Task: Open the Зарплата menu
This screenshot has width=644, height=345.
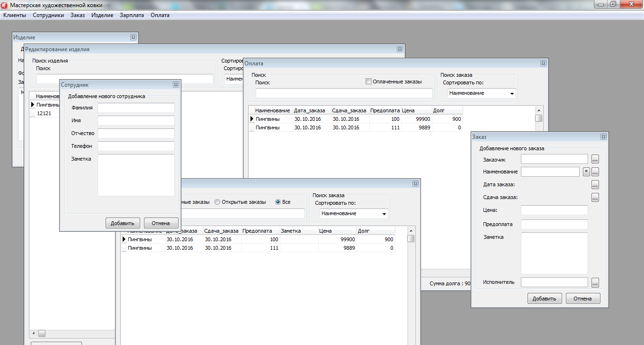Action: (132, 15)
